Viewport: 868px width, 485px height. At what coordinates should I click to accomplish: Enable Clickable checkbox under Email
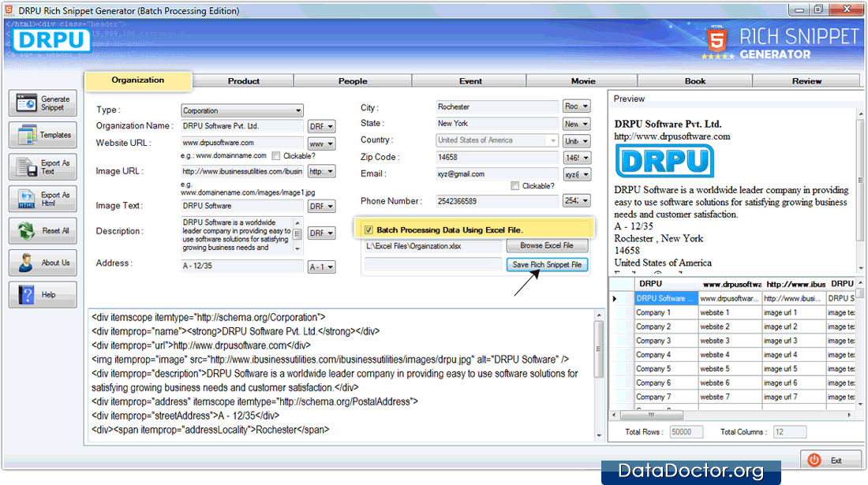tap(514, 186)
